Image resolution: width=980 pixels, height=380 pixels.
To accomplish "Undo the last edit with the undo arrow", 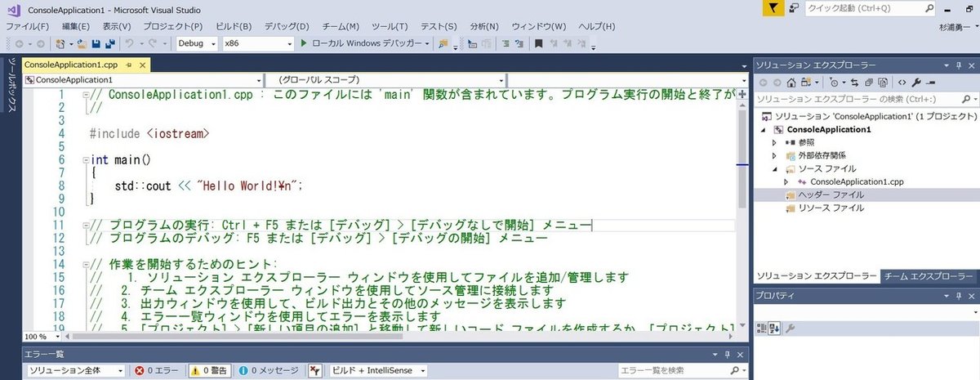I will point(129,43).
